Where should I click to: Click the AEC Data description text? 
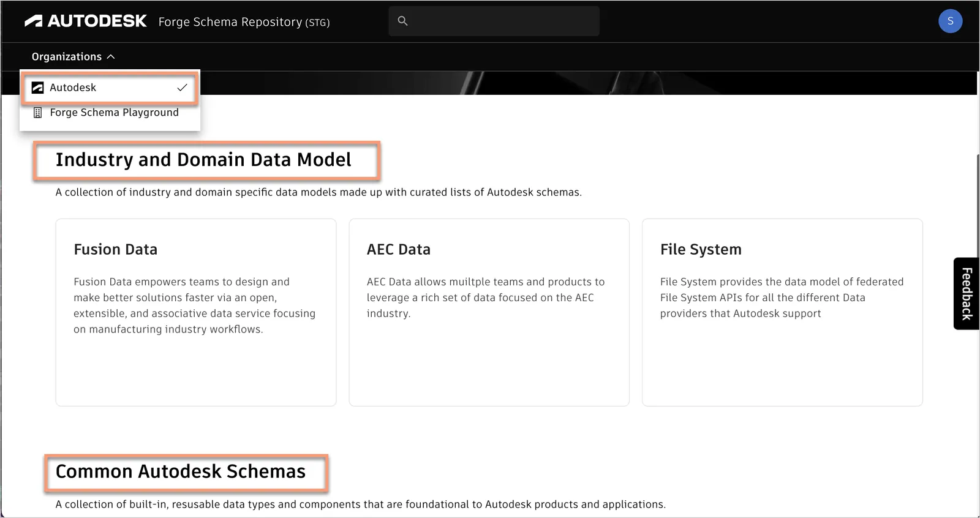pos(486,298)
